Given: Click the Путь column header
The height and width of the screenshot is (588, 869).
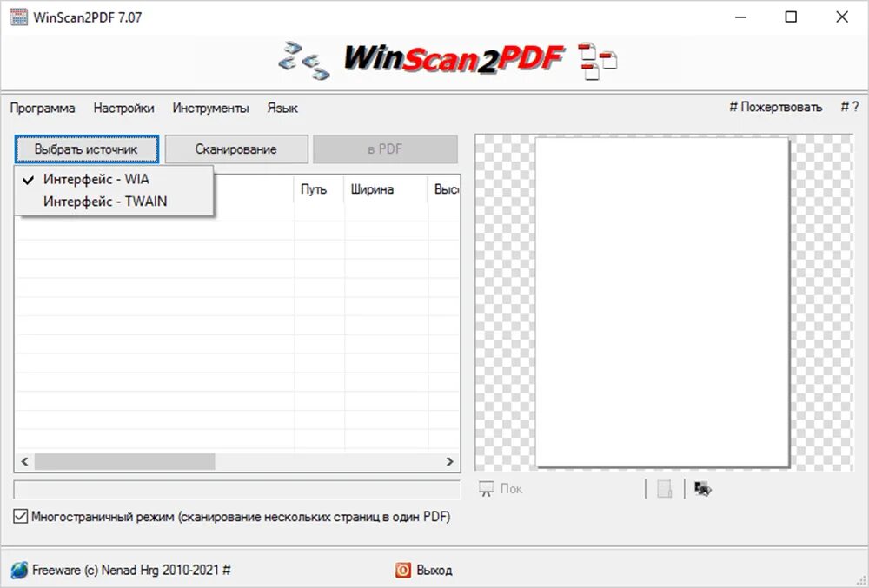Looking at the screenshot, I should (319, 189).
